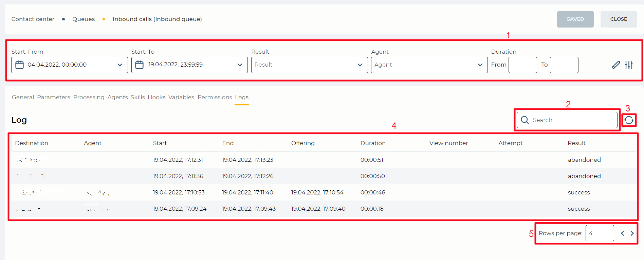Expand the Start: To date dropdown
The width and height of the screenshot is (644, 260).
[240, 65]
